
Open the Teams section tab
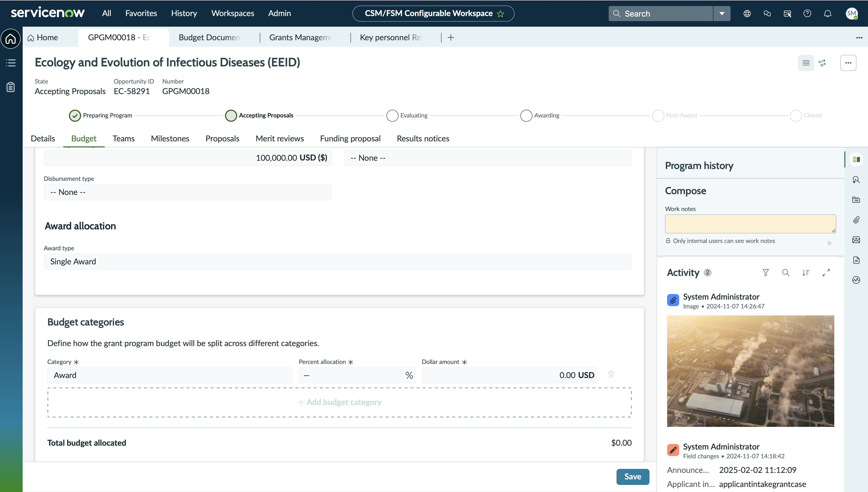click(x=123, y=139)
